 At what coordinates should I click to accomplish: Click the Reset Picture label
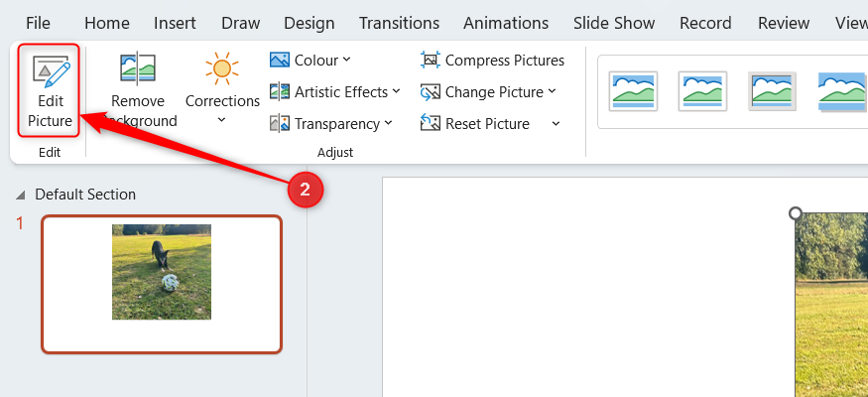pos(488,123)
